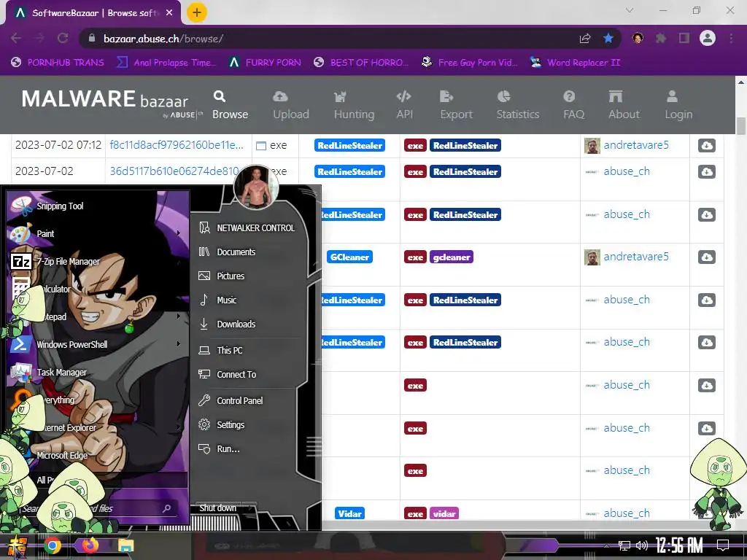Click the page vertical scrollbar thumb
The width and height of the screenshot is (747, 560).
[x=741, y=125]
